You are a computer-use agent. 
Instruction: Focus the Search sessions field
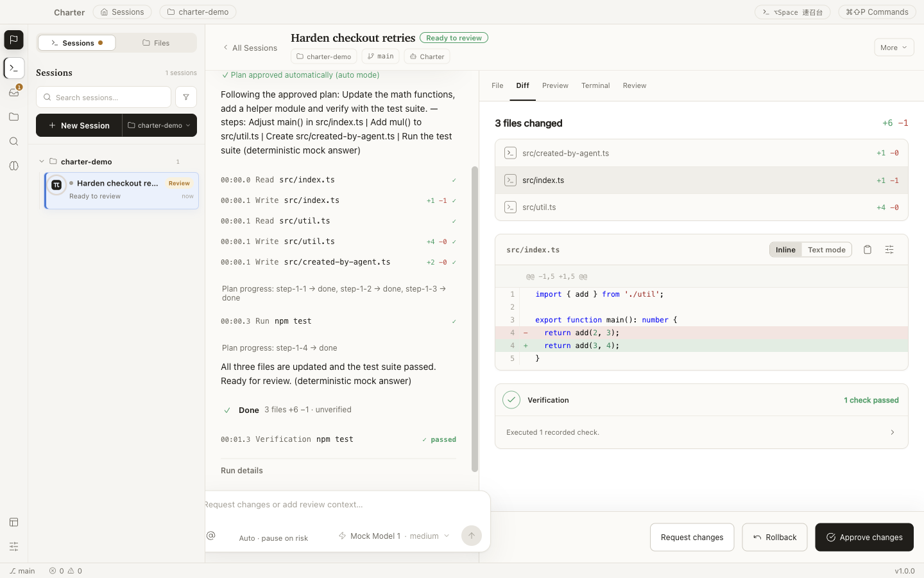pos(104,97)
